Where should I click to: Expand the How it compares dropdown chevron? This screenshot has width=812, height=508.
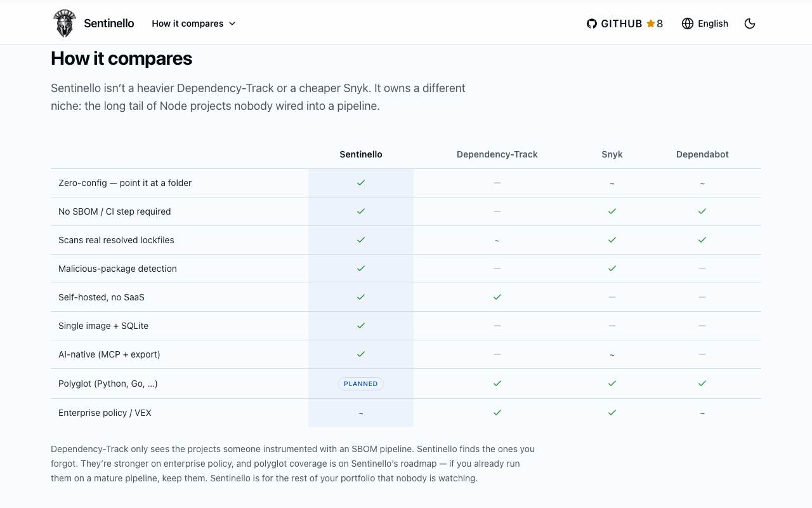[x=232, y=23]
